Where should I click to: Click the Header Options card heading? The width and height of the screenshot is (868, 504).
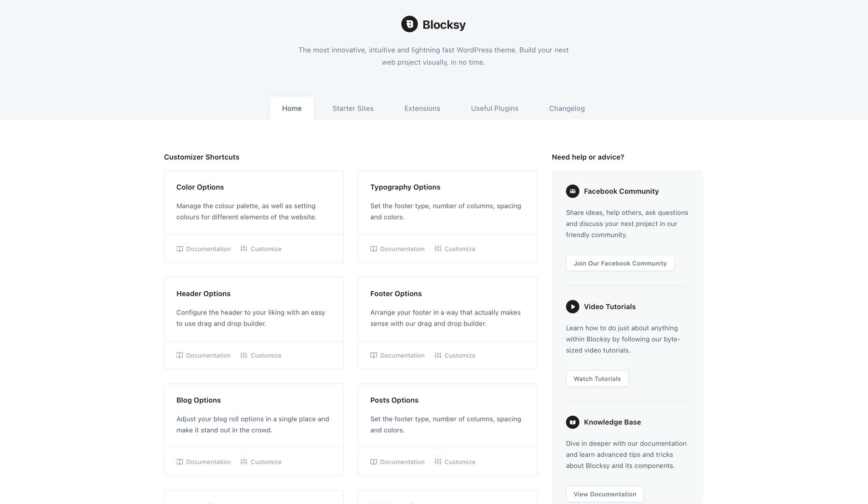[203, 294]
